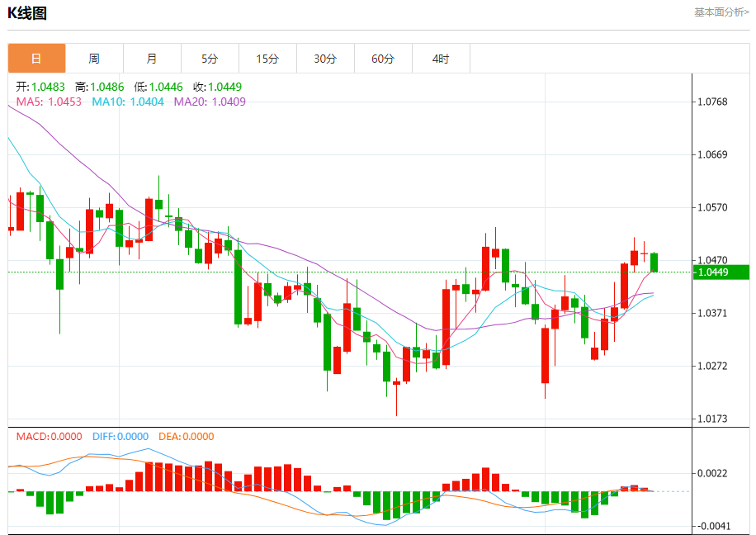Viewport: 756px width, 535px height.
Task: Click the 开: 1.0483 open value
Action: click(x=40, y=87)
